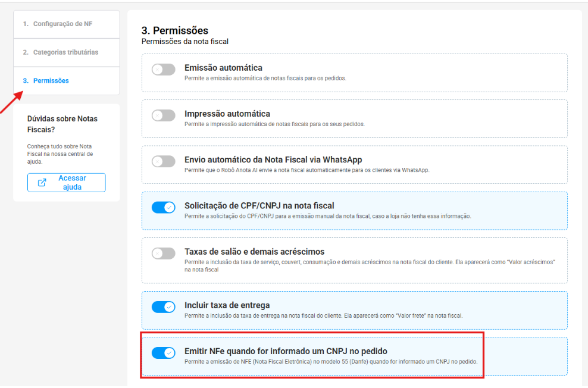Disable Emitir NFe quando informado CNPJ toggle
The image size is (588, 388).
click(x=163, y=353)
